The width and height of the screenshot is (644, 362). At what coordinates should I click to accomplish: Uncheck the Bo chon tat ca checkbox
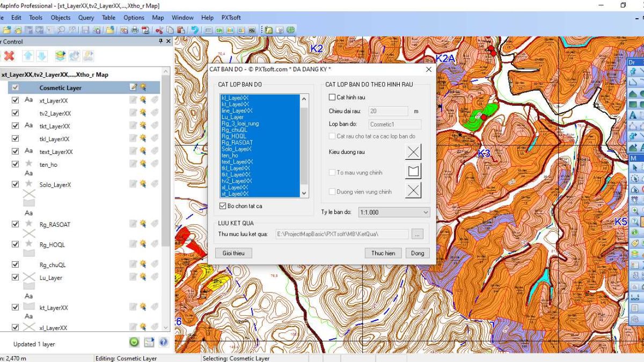click(x=223, y=206)
